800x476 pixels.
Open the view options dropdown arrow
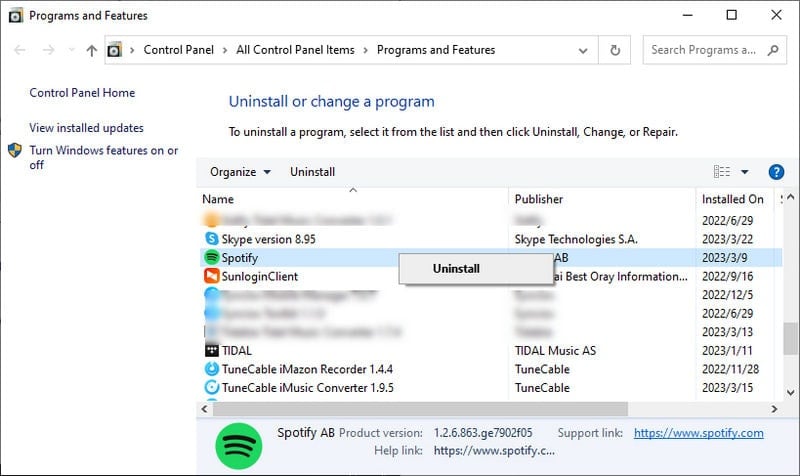(x=744, y=172)
